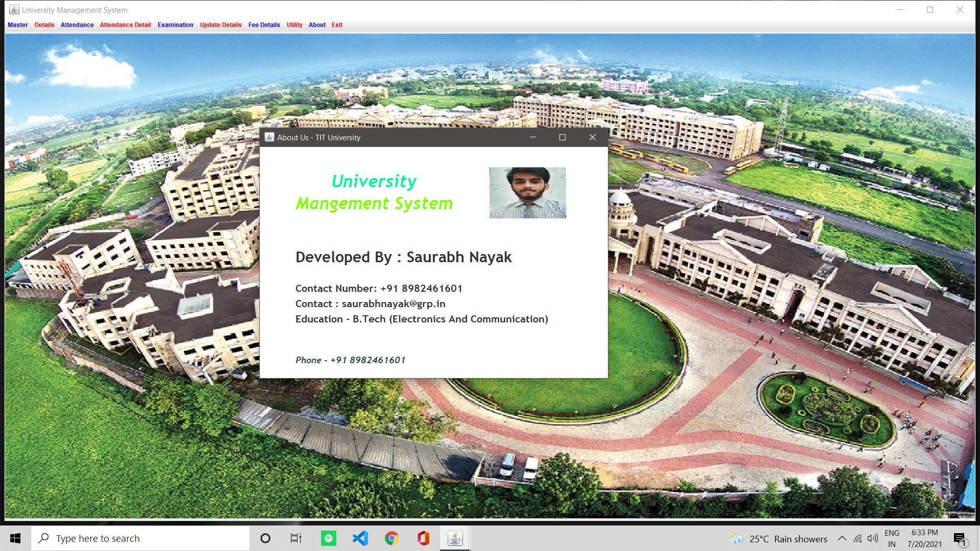Open the Examination menu

(175, 25)
